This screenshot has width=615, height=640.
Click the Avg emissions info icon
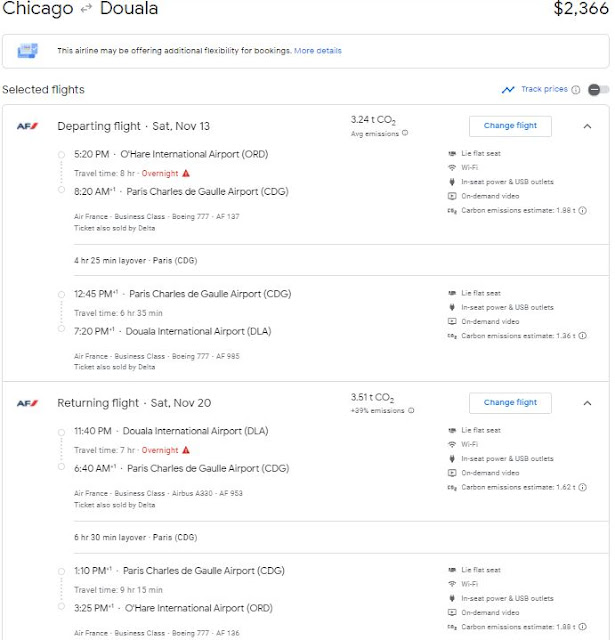[x=405, y=133]
